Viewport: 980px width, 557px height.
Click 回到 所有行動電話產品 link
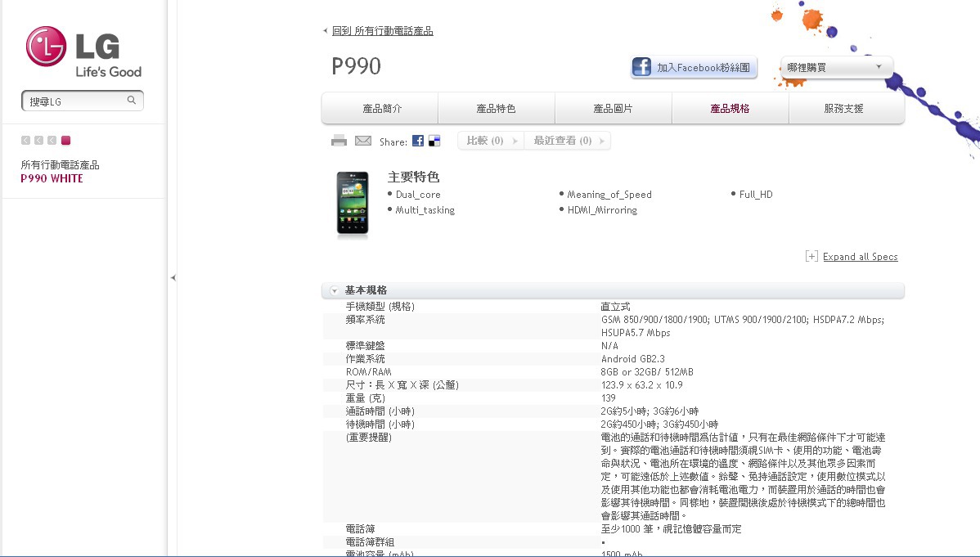click(383, 30)
